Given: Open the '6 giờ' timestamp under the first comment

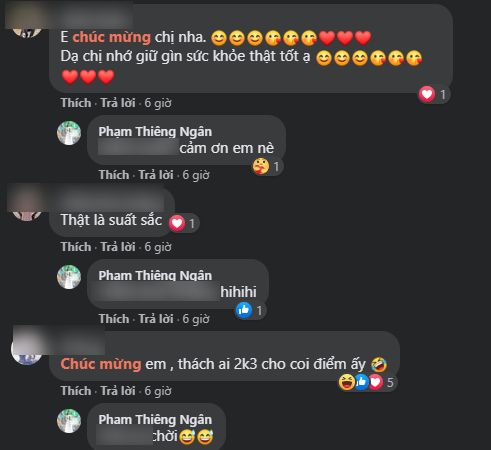Looking at the screenshot, I should (x=158, y=103).
